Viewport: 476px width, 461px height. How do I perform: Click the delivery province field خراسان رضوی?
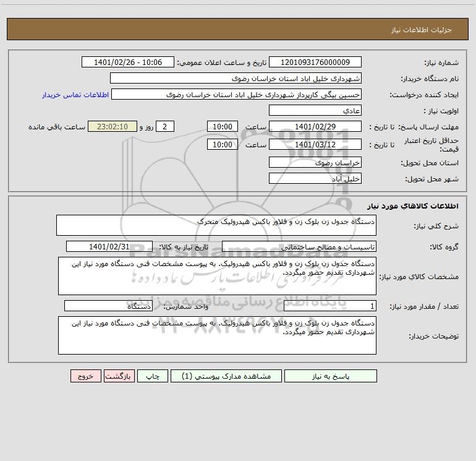click(x=315, y=162)
